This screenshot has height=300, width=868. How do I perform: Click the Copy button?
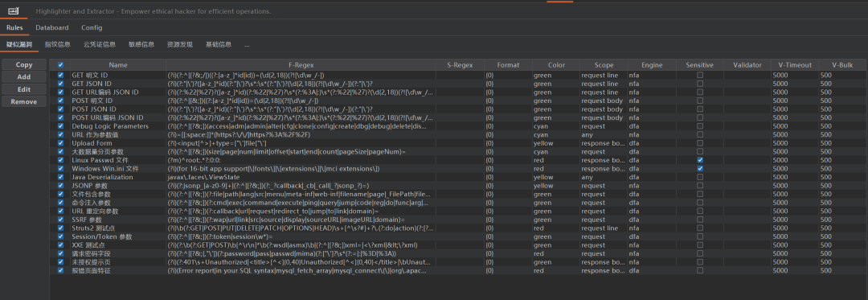coord(24,65)
